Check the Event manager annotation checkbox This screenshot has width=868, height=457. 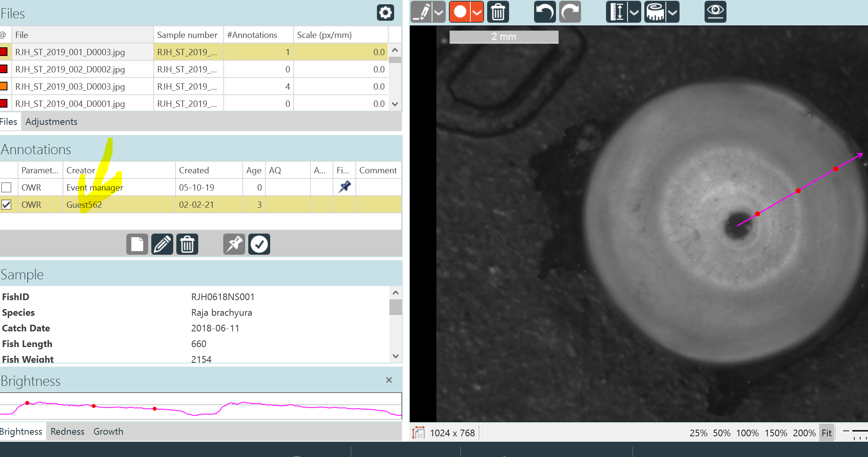pos(6,187)
